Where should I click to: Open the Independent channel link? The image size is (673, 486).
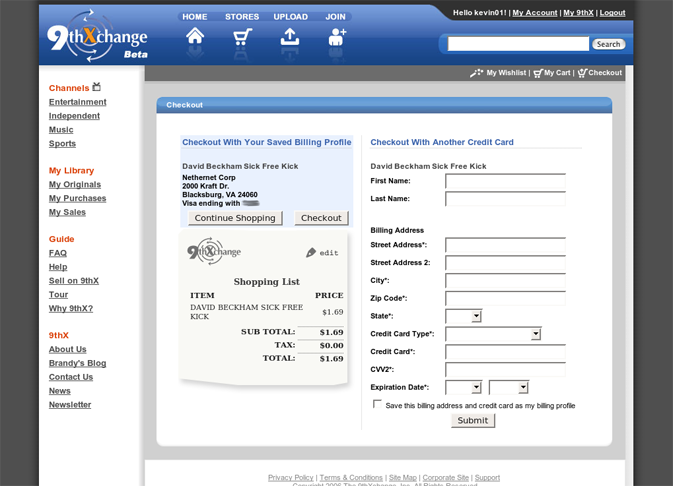click(74, 116)
